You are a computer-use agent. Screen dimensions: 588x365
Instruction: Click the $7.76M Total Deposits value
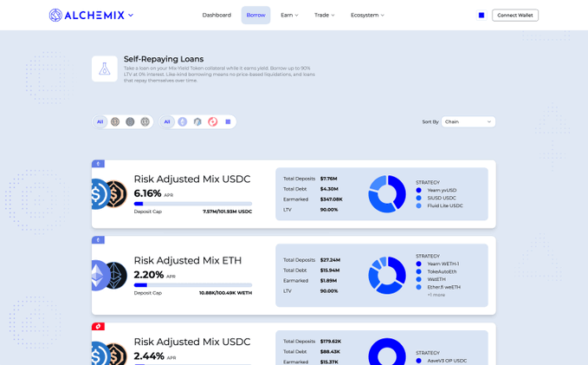[x=328, y=179]
